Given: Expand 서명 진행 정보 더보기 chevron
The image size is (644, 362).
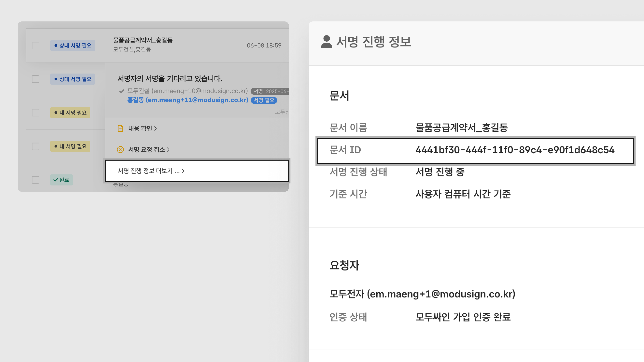Looking at the screenshot, I should [x=183, y=171].
